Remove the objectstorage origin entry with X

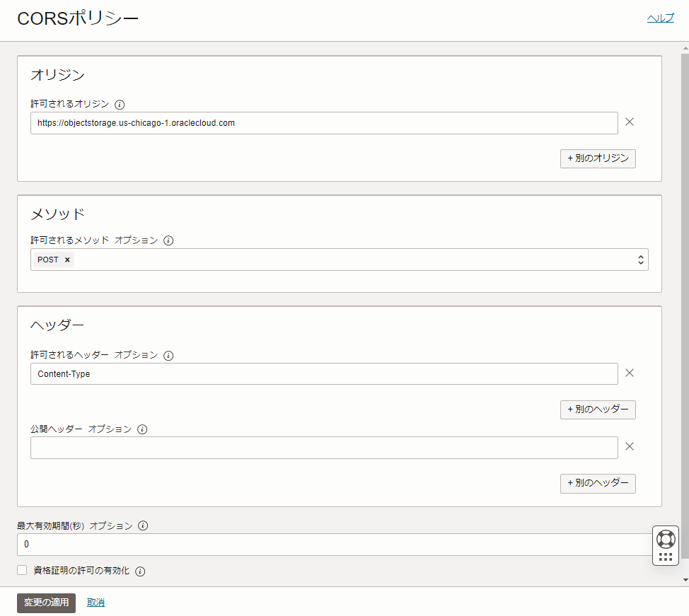coord(630,122)
